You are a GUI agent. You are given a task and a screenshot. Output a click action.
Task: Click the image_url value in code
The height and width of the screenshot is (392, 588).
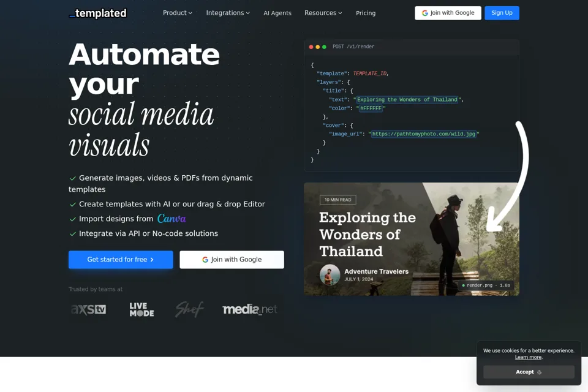(x=424, y=134)
